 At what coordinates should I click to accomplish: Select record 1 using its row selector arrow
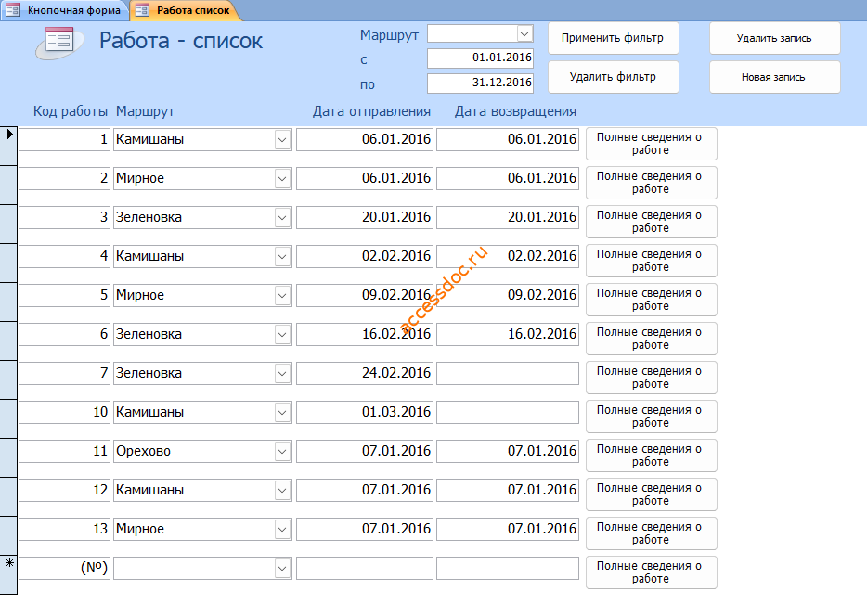[x=8, y=146]
